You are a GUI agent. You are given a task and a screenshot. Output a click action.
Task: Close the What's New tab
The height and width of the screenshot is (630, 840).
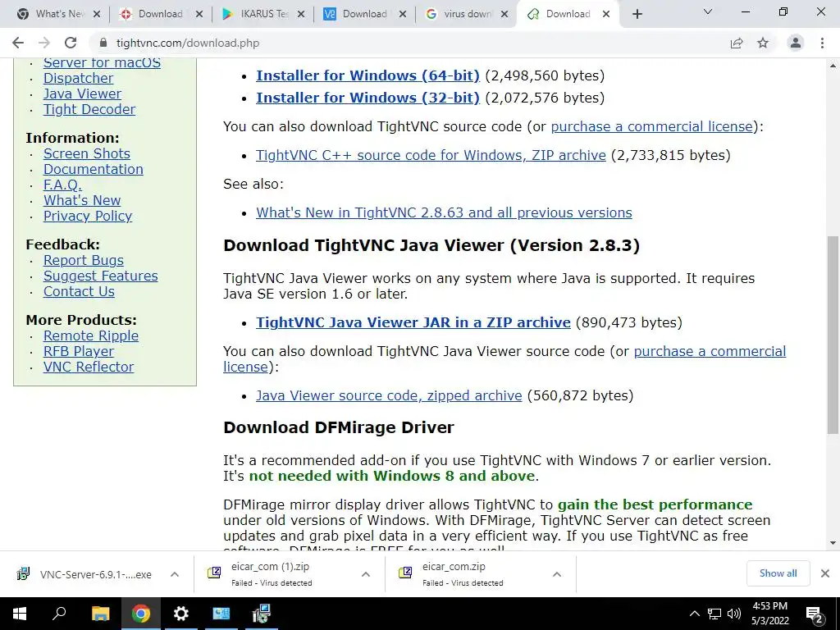point(97,14)
